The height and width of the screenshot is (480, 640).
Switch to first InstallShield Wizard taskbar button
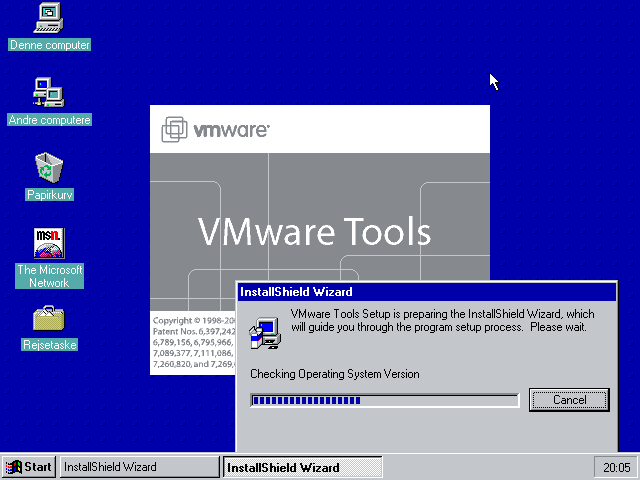pyautogui.click(x=139, y=467)
